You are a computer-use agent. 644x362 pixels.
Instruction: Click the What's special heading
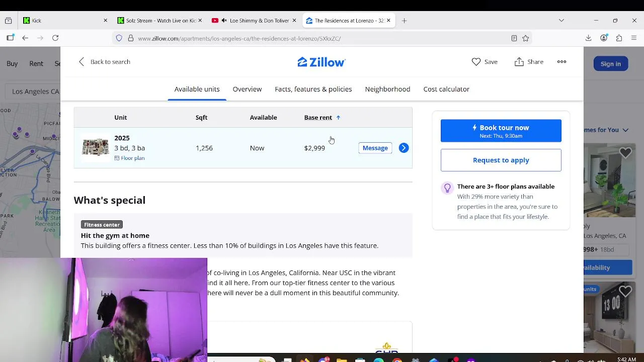(110, 200)
